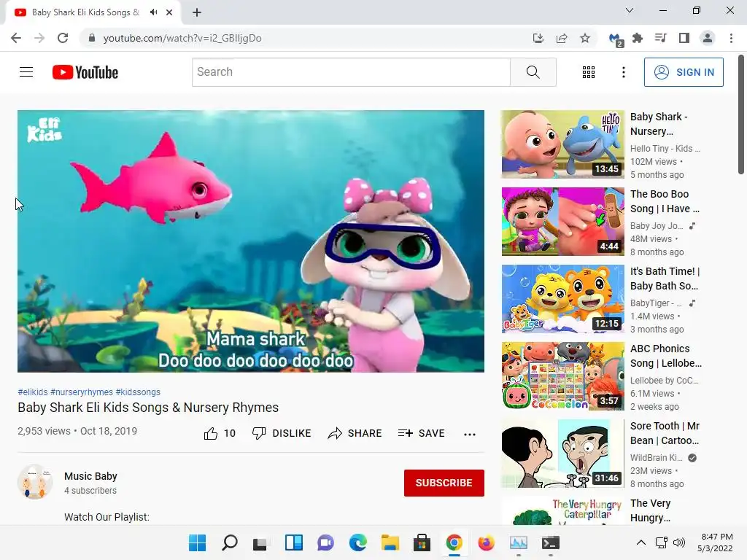747x560 pixels.
Task: Click the SIGN IN button
Action: [x=684, y=72]
